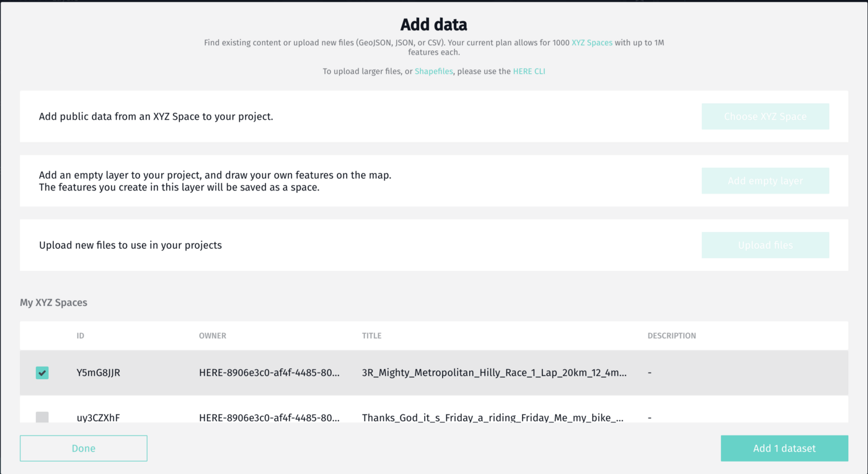Click the Done button
Viewport: 868px width, 474px height.
(x=84, y=449)
